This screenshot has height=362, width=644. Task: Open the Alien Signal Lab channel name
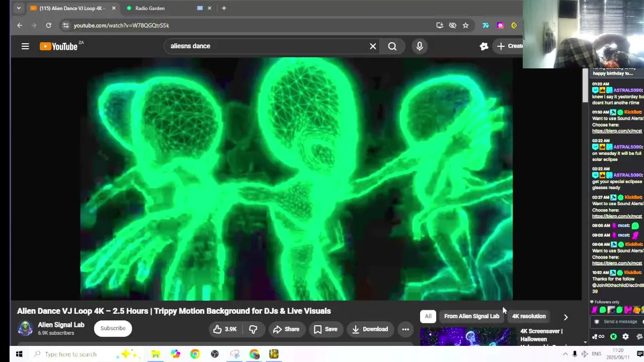[x=61, y=325]
